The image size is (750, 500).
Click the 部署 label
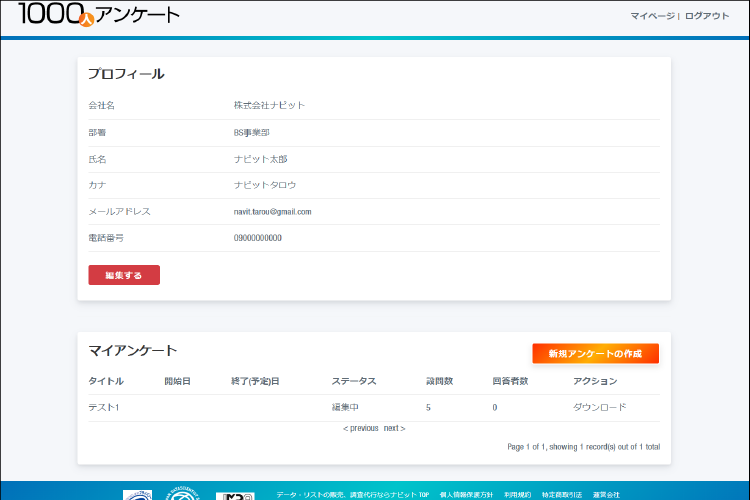tap(97, 133)
